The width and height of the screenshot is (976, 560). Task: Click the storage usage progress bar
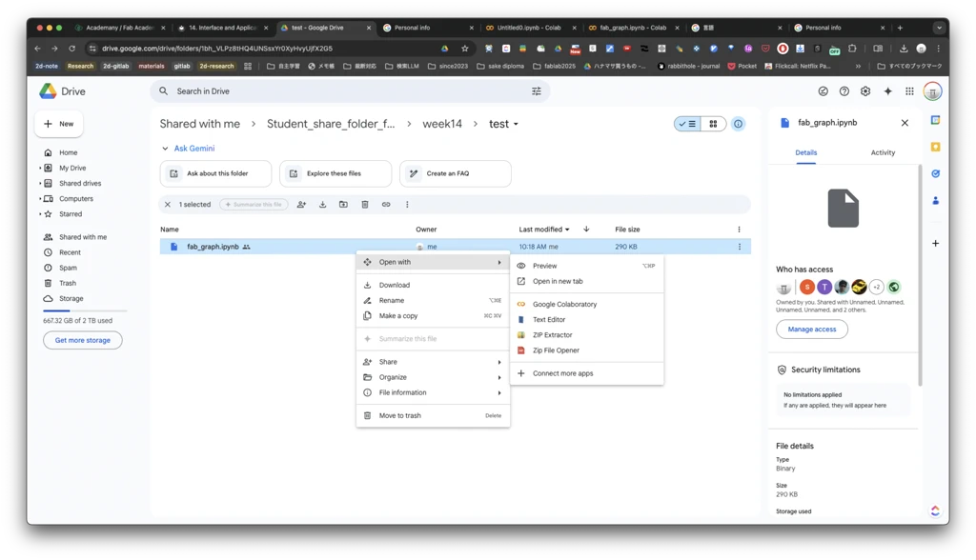(x=85, y=310)
